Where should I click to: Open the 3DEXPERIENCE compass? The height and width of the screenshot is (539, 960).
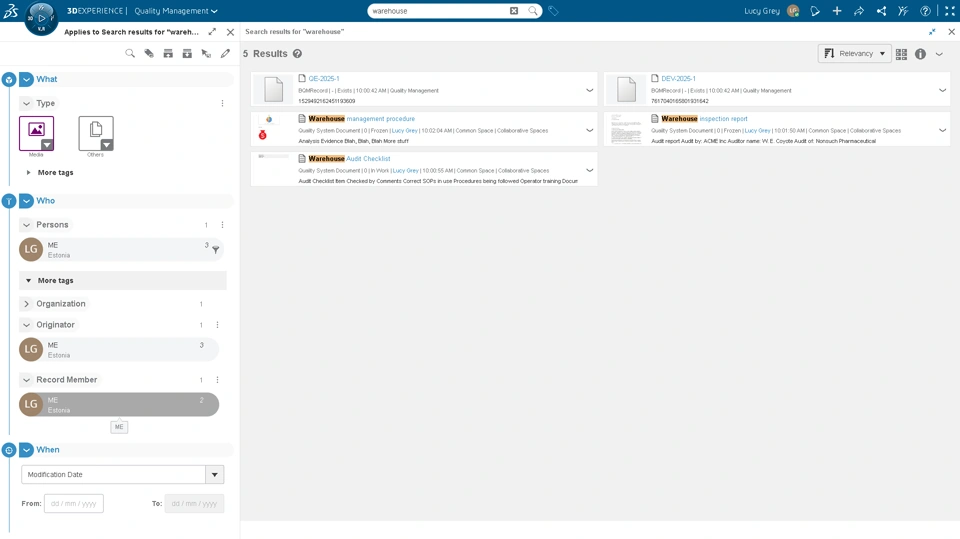pos(41,18)
